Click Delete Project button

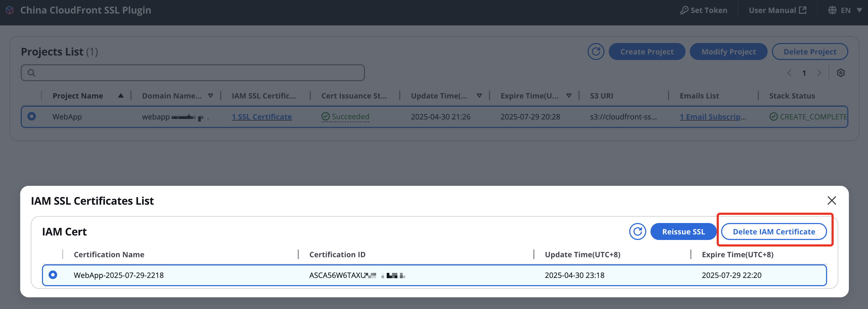coord(810,51)
